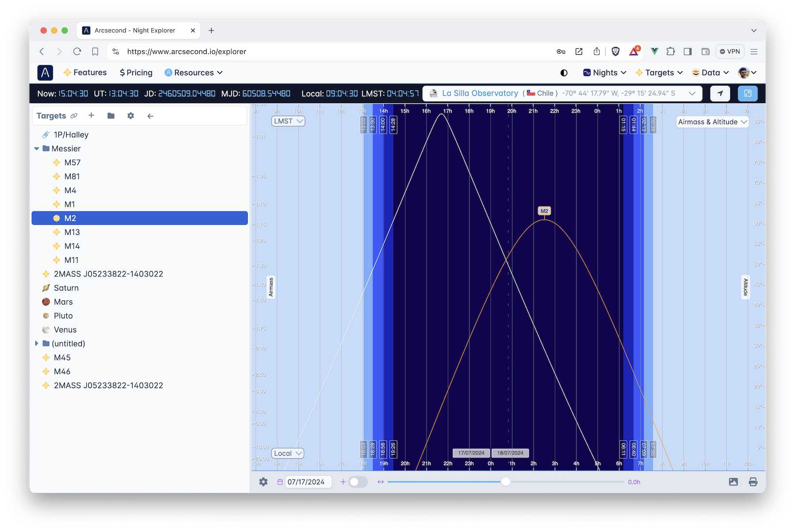
Task: Open Targets panel settings gear
Action: (x=130, y=116)
